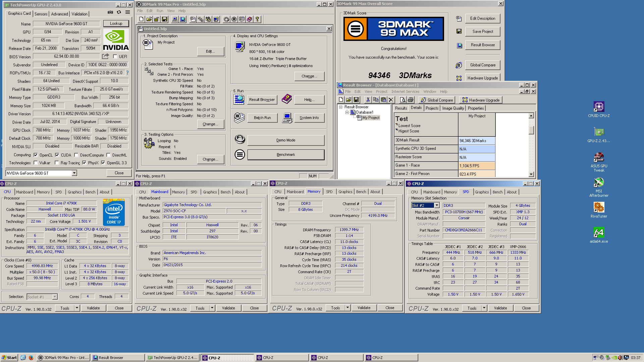644x362 pixels.
Task: Click the Bus Interface question mark icon
Action: point(127,72)
